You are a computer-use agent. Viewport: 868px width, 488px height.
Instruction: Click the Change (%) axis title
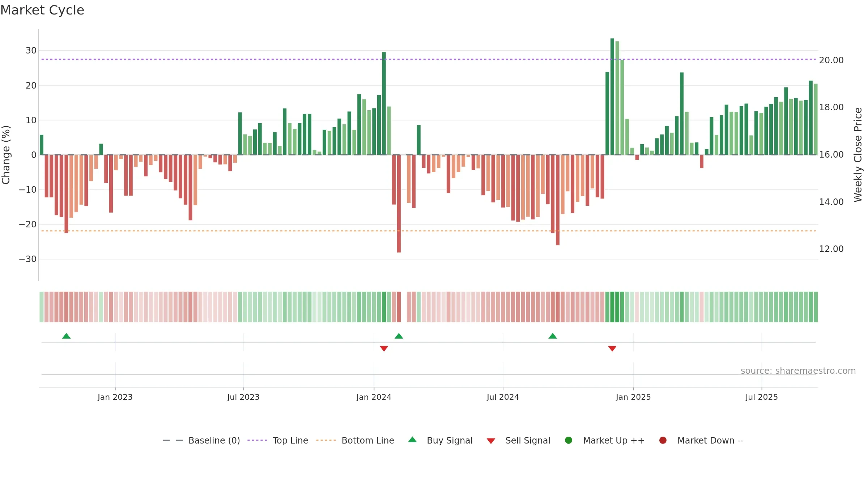[x=6, y=155]
